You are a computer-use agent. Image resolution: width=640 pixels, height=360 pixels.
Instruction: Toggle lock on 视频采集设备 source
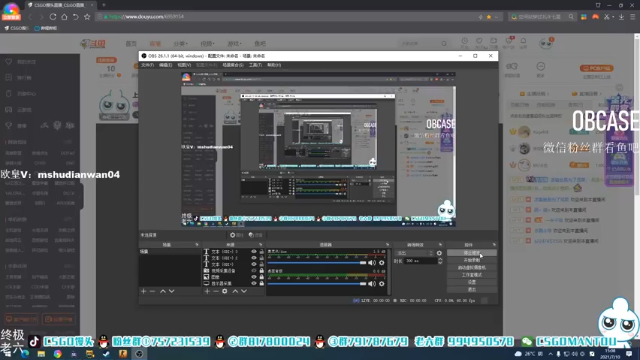[x=262, y=271]
